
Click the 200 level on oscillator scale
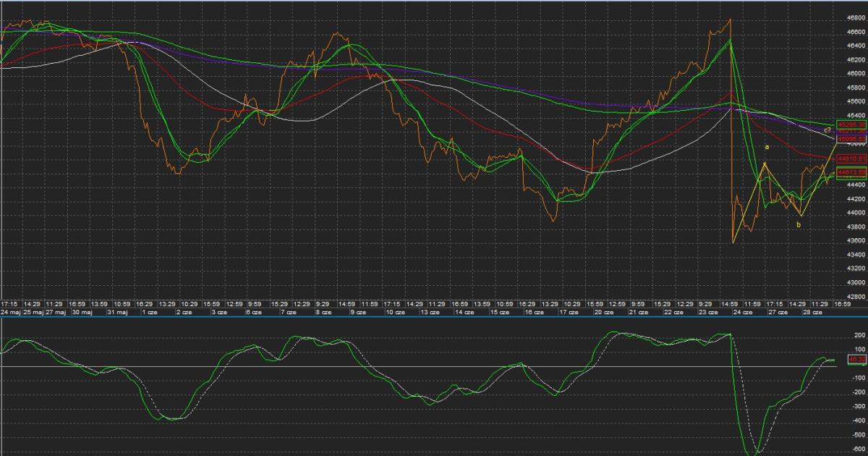click(x=859, y=336)
